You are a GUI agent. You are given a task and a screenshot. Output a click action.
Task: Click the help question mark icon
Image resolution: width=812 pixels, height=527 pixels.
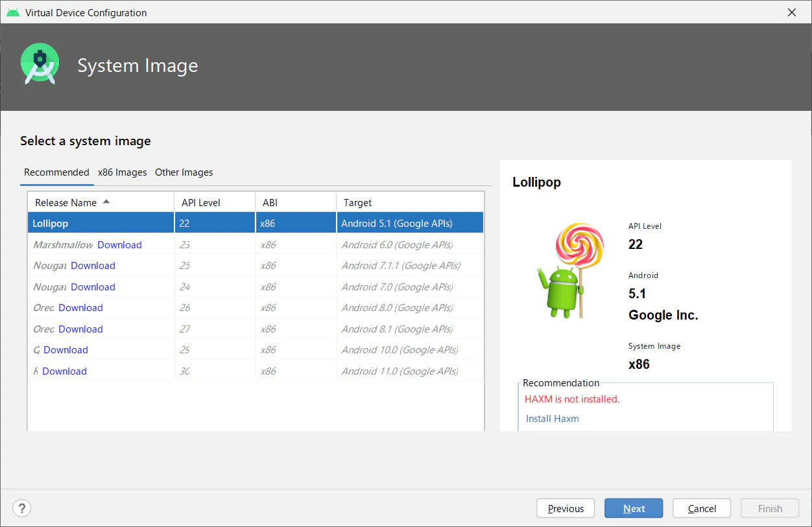point(22,508)
